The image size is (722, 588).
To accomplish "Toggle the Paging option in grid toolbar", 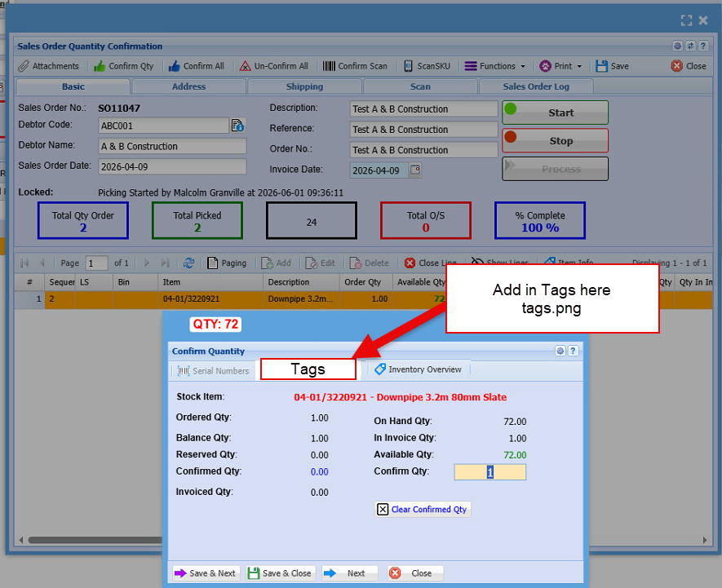I will click(227, 263).
